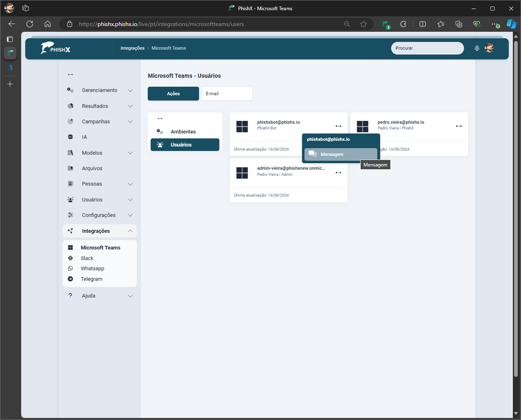The width and height of the screenshot is (521, 420).
Task: Click Integrações breadcrumb link
Action: pos(132,48)
